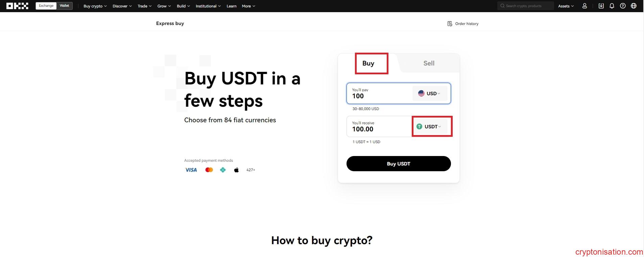This screenshot has height=257, width=644.
Task: Expand the Assets dropdown
Action: coord(566,6)
